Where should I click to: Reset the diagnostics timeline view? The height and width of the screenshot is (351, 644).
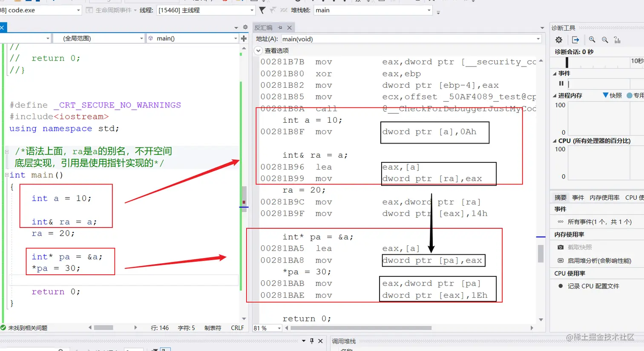pyautogui.click(x=617, y=40)
